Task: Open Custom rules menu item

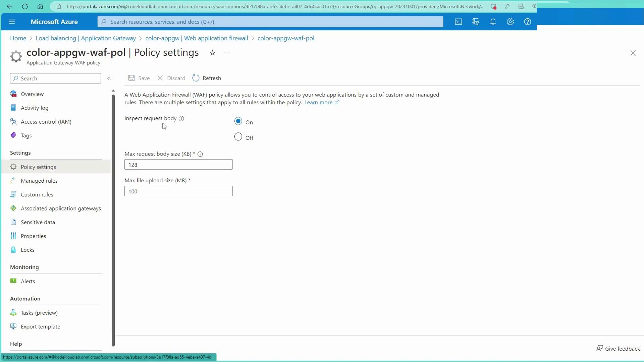Action: click(37, 194)
